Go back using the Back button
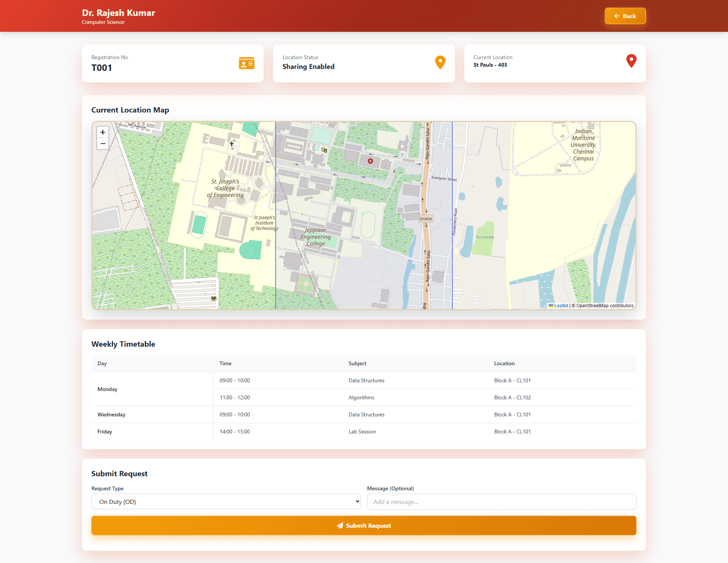The width and height of the screenshot is (728, 563). pos(625,16)
